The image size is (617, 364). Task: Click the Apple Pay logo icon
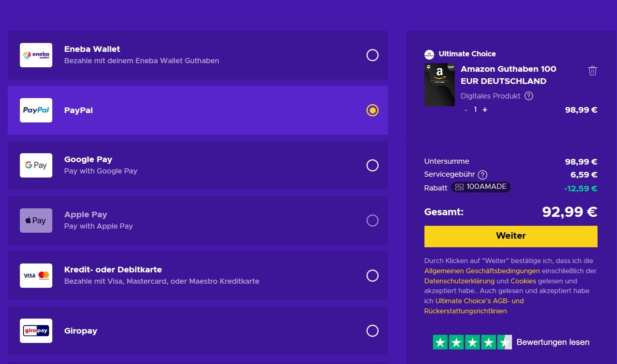click(36, 221)
